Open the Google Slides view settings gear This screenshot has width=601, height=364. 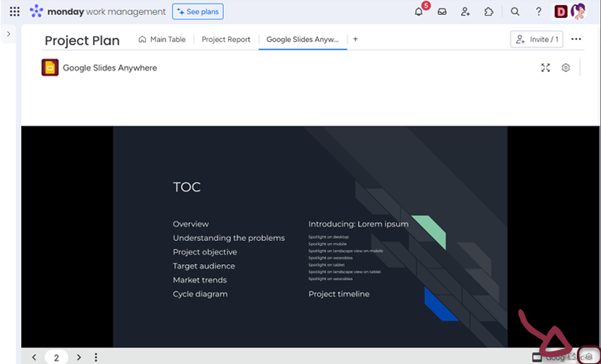(566, 68)
